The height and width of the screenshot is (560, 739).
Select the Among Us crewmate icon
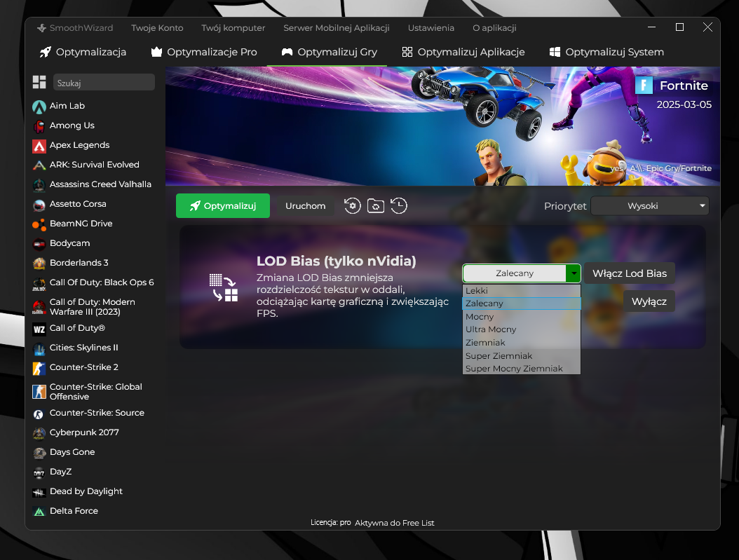pos(39,126)
